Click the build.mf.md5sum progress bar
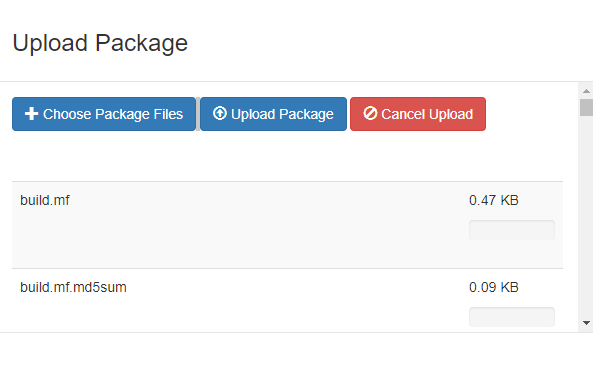Viewport: 593px width, 384px height. pos(512,317)
